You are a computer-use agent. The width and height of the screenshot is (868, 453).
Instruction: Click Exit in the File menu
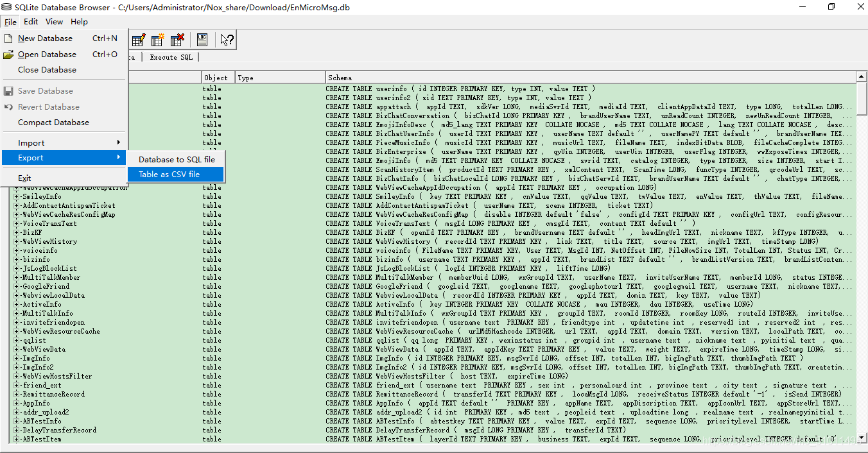[x=64, y=178]
